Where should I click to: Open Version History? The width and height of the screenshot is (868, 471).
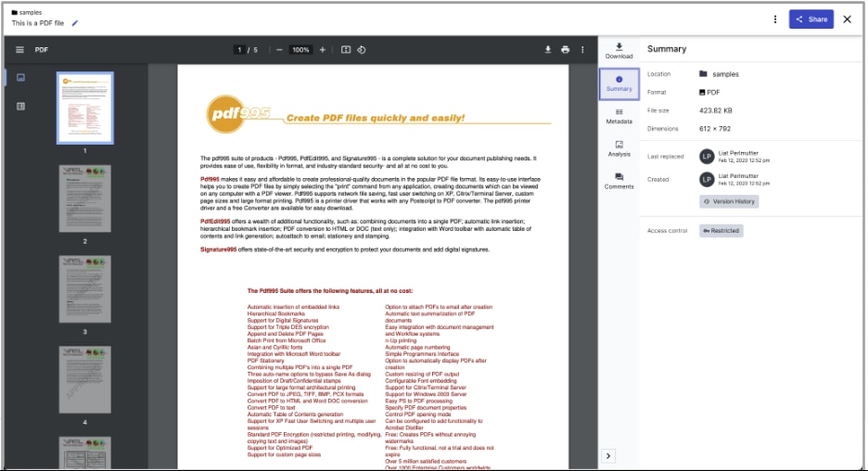pyautogui.click(x=729, y=201)
